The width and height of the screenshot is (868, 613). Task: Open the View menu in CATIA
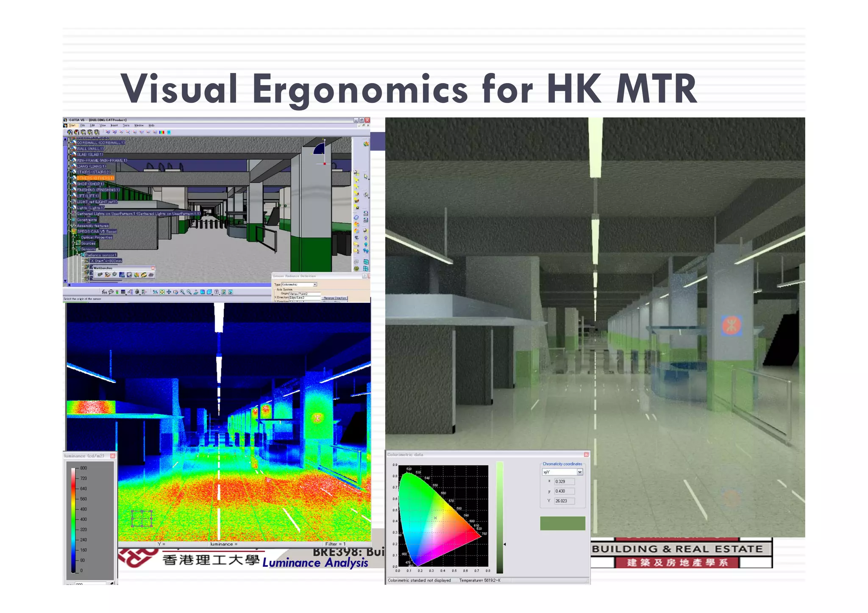coord(103,125)
